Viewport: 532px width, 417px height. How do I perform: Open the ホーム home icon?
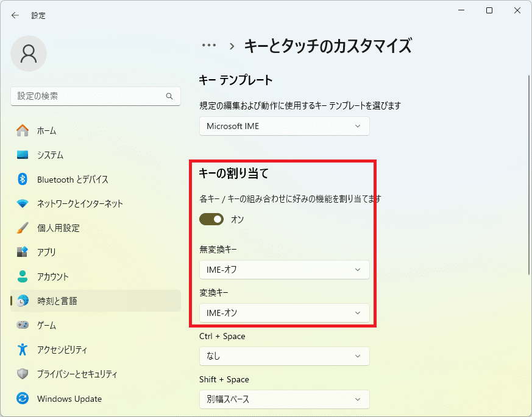click(23, 130)
